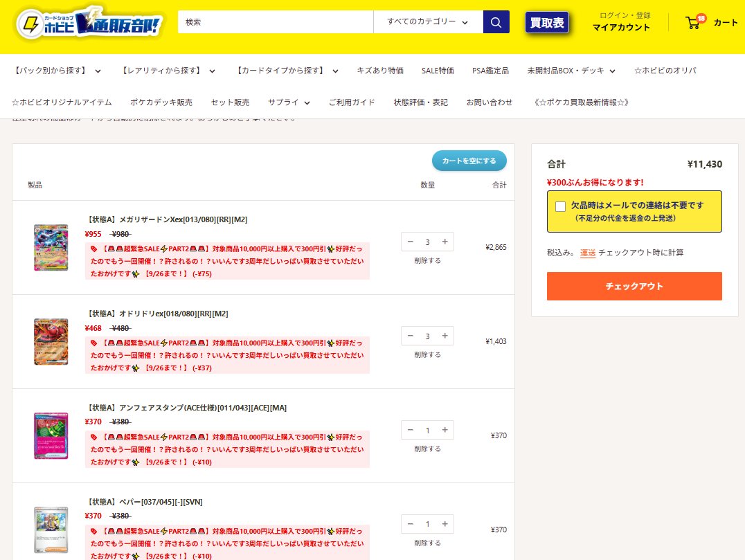Open ペパー[037/045] product title
Viewport: 745px width, 560px height.
click(144, 502)
